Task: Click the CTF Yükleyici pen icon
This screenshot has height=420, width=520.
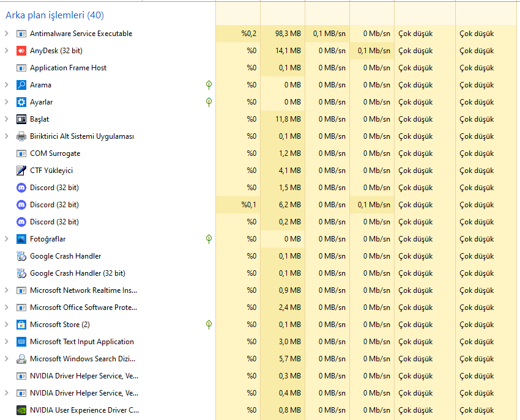Action: click(x=21, y=171)
